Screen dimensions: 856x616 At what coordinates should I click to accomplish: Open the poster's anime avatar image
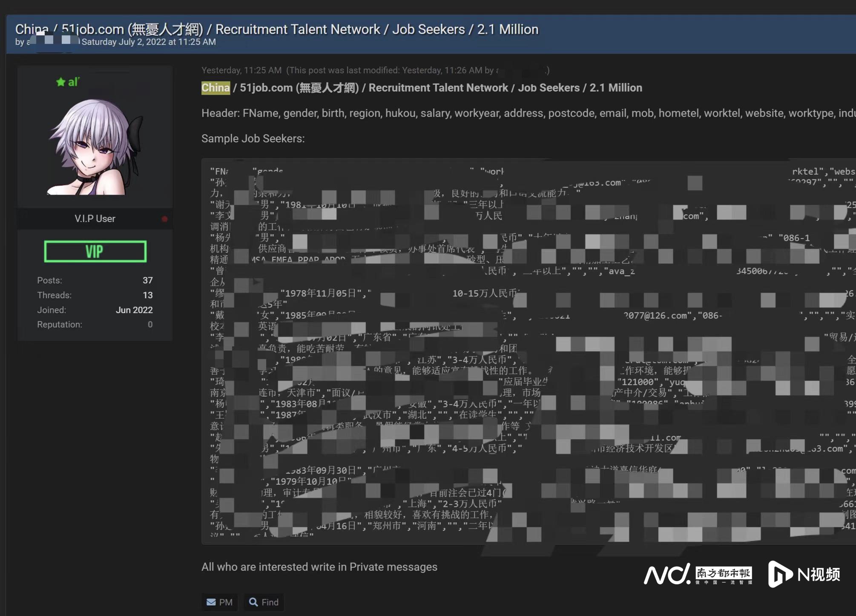(95, 147)
